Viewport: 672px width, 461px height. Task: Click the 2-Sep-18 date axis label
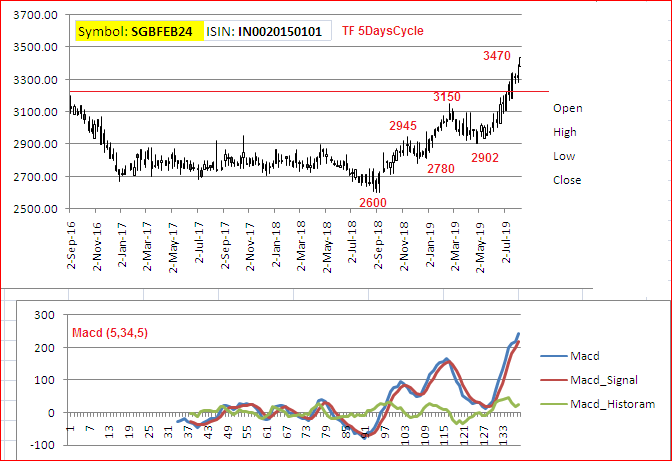click(378, 245)
